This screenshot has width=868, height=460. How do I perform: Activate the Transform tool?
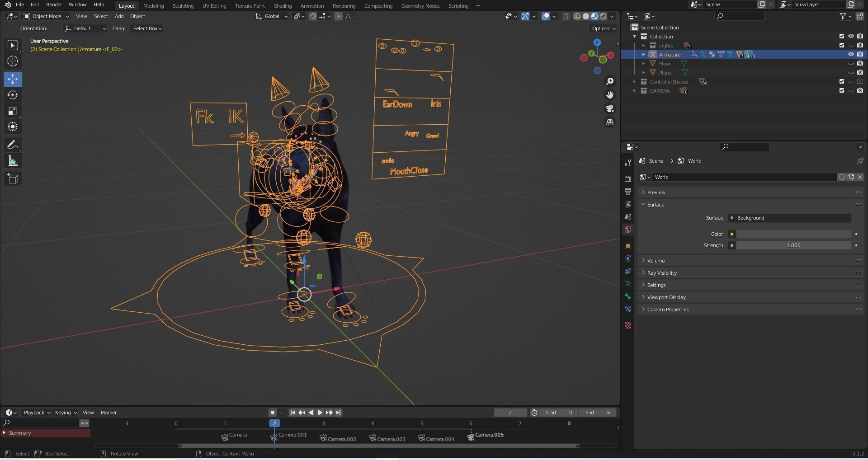[13, 127]
